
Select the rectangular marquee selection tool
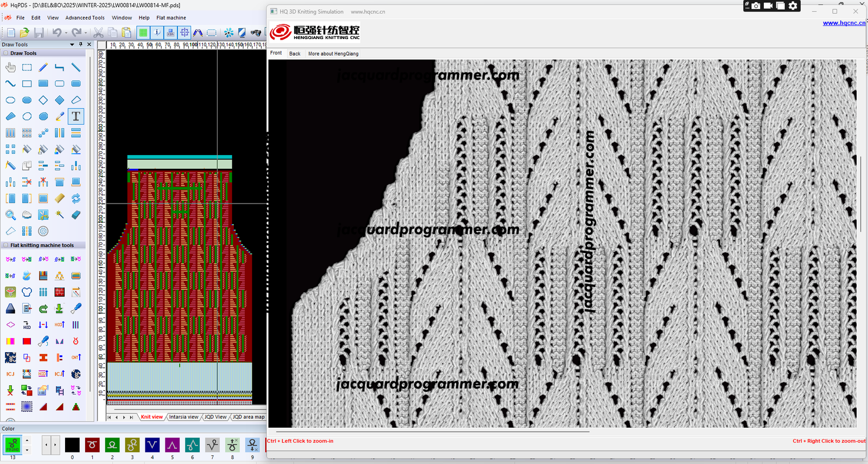pyautogui.click(x=27, y=67)
